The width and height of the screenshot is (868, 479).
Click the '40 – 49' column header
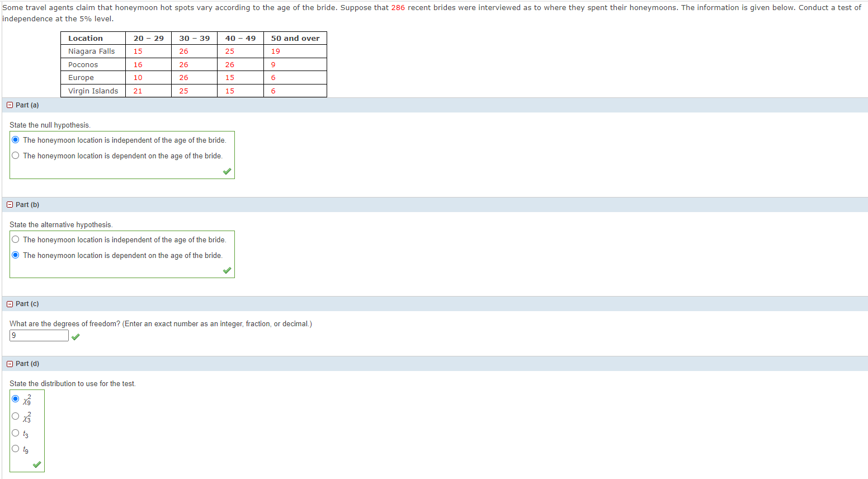tap(240, 38)
